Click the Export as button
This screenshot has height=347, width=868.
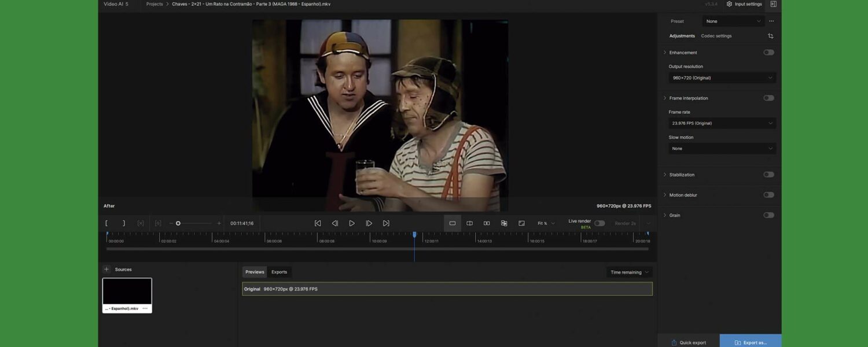point(751,342)
